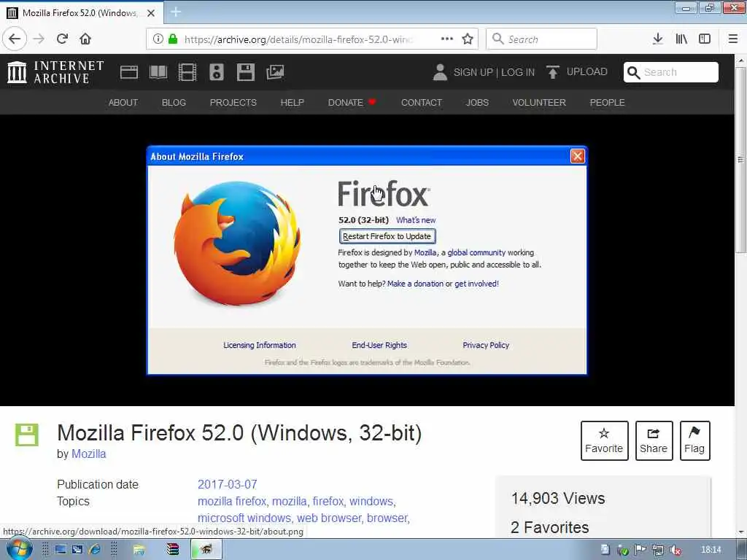747x560 pixels.
Task: Launch Internet Explorer from the taskbar
Action: (94, 549)
